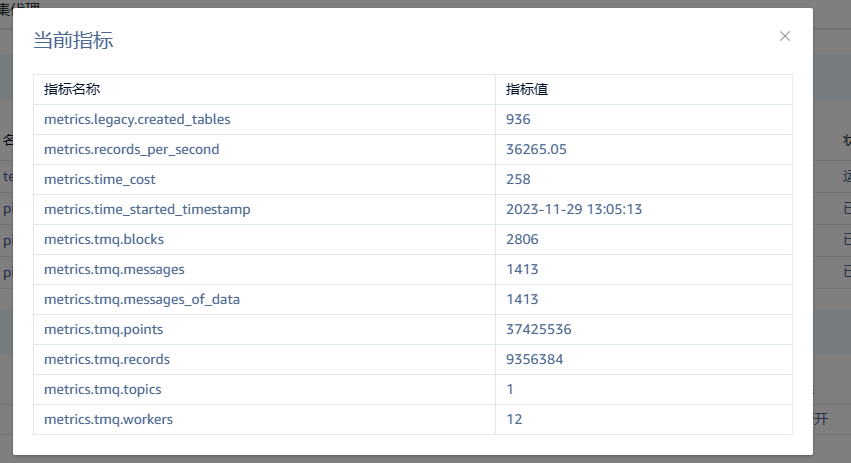Viewport: 851px width, 463px height.
Task: Close the 当前指标 dialog
Action: pyautogui.click(x=785, y=36)
